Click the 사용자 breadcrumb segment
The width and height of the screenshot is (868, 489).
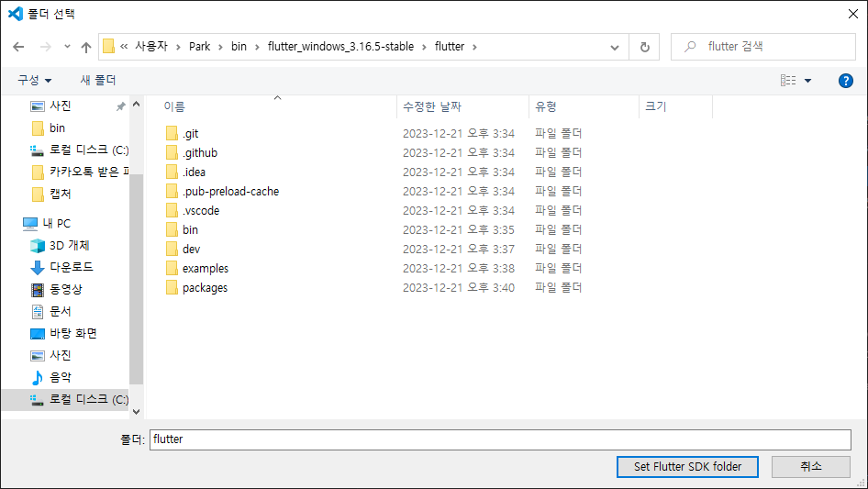[x=151, y=47]
